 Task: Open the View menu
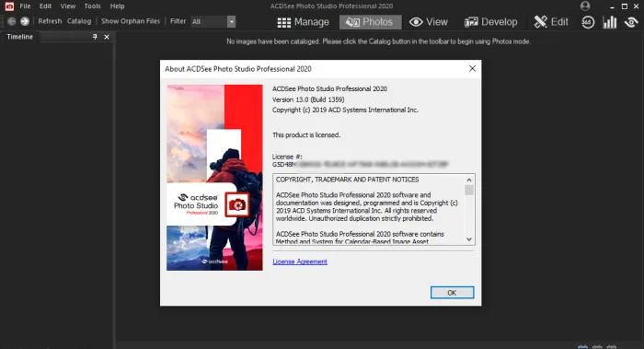pyautogui.click(x=68, y=6)
